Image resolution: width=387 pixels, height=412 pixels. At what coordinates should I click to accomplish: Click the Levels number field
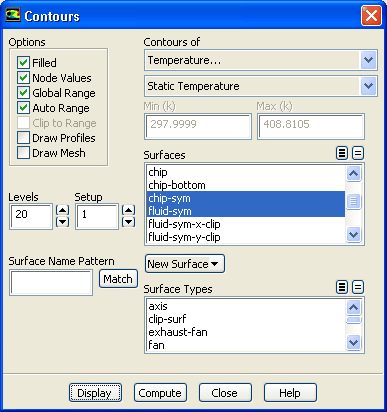click(31, 217)
